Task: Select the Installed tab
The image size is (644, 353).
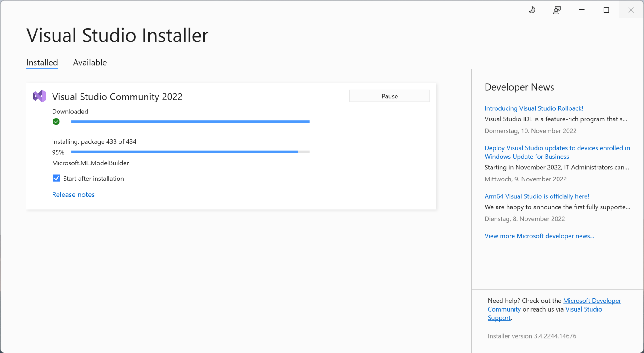Action: tap(42, 63)
